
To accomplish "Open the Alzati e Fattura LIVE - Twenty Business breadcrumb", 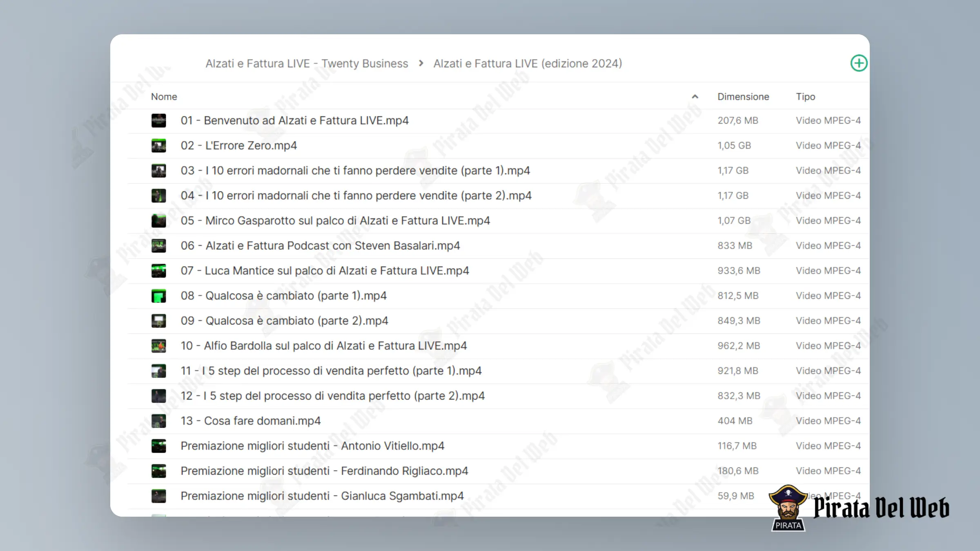I will (307, 64).
